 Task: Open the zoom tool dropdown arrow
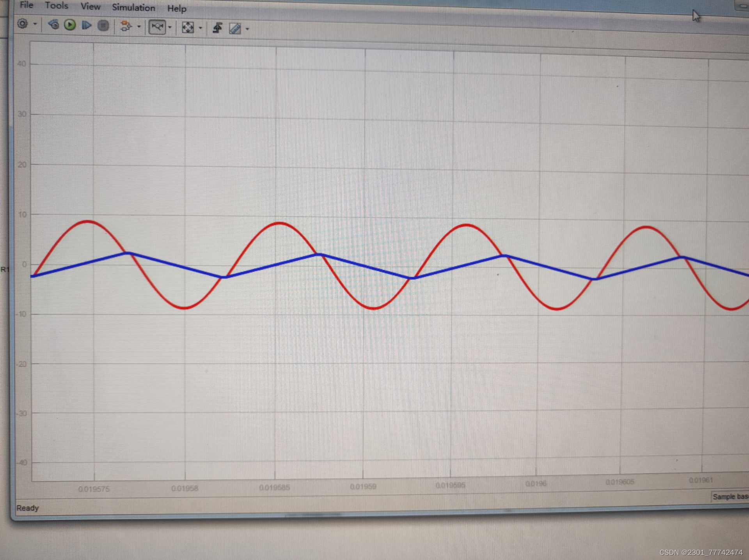pos(170,27)
